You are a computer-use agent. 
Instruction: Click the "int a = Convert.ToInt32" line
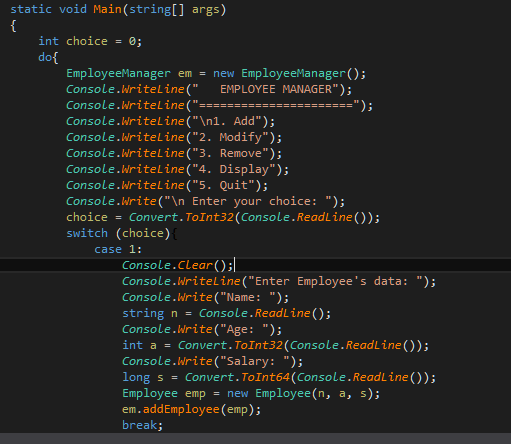pos(275,345)
